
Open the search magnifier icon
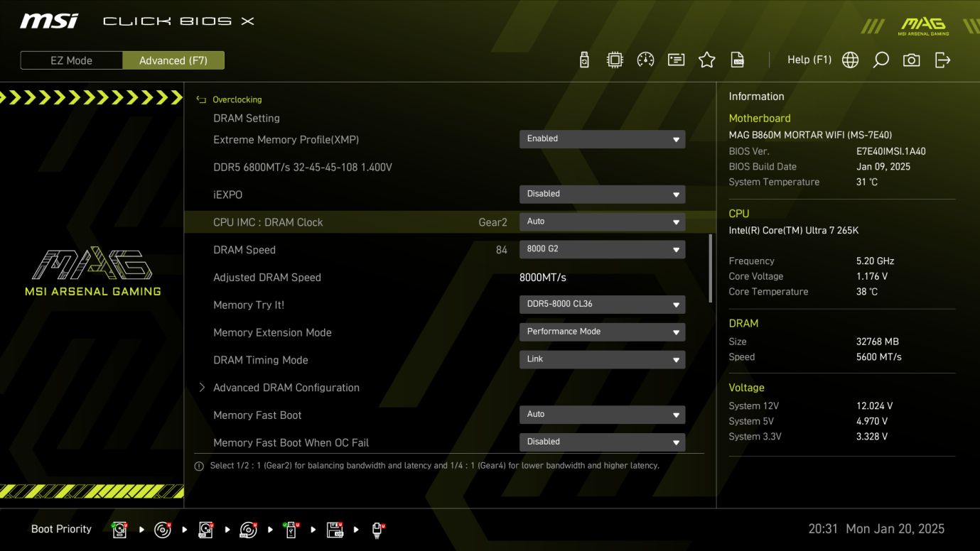[881, 60]
